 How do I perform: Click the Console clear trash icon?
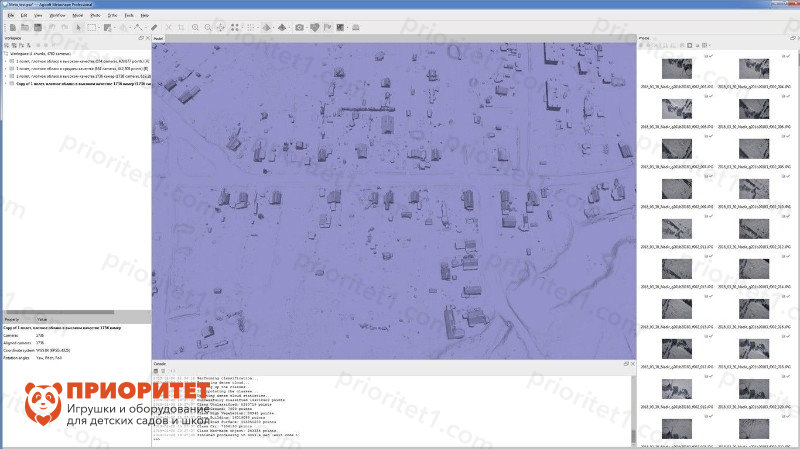pyautogui.click(x=163, y=371)
